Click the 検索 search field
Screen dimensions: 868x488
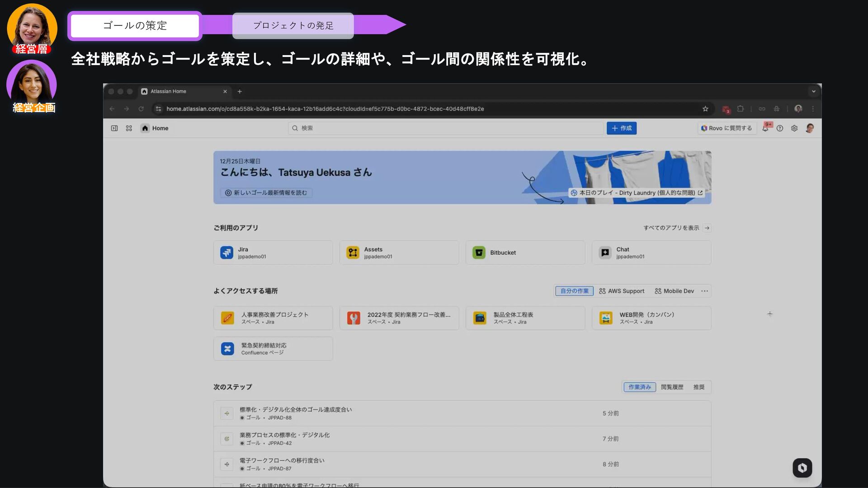[445, 128]
